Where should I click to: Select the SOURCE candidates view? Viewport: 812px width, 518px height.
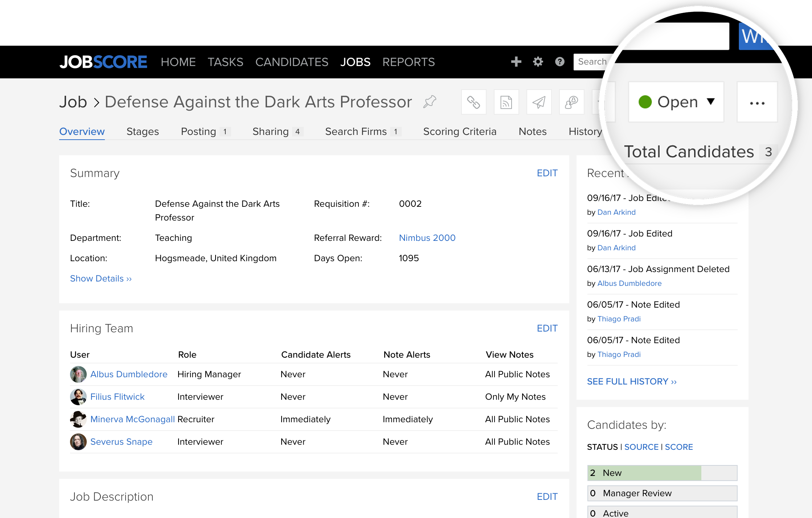(x=641, y=447)
